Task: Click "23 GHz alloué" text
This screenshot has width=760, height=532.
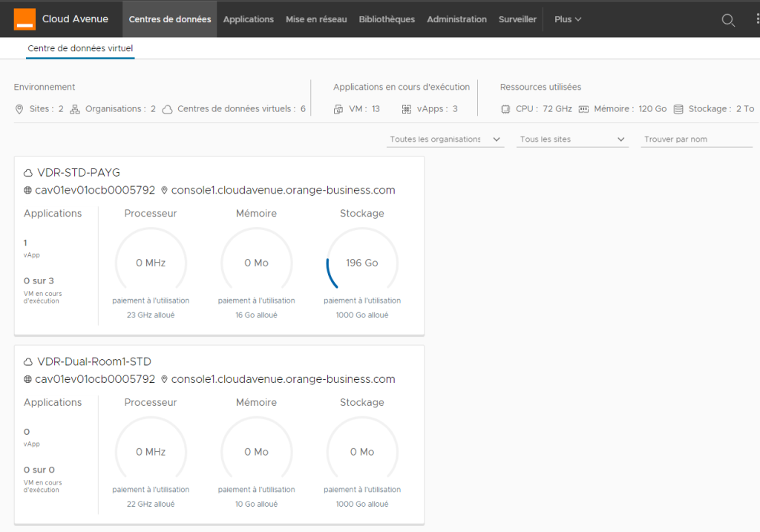Action: (x=151, y=315)
